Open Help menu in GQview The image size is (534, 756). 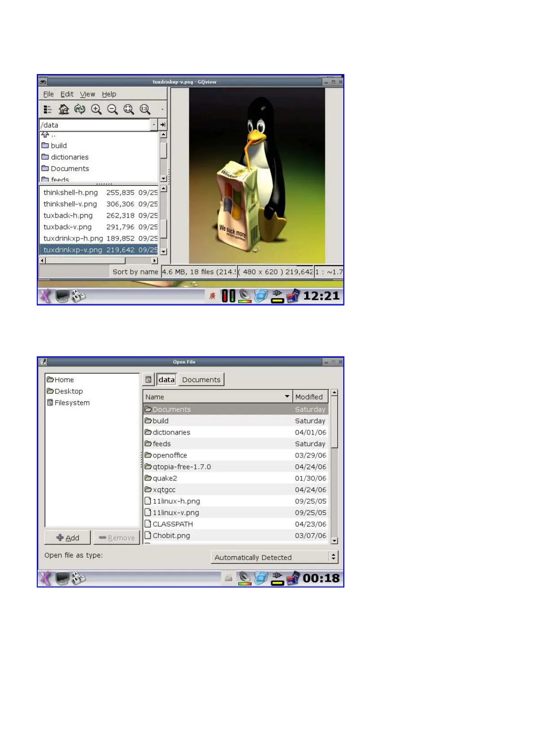click(109, 94)
